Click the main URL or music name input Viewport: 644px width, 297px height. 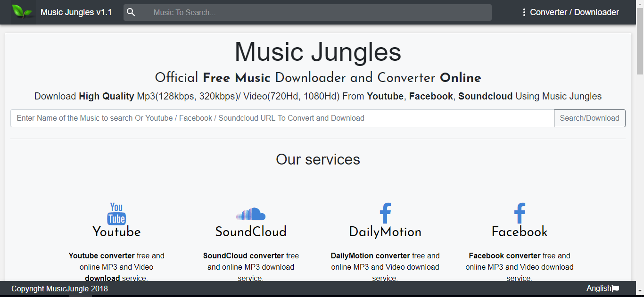point(282,118)
